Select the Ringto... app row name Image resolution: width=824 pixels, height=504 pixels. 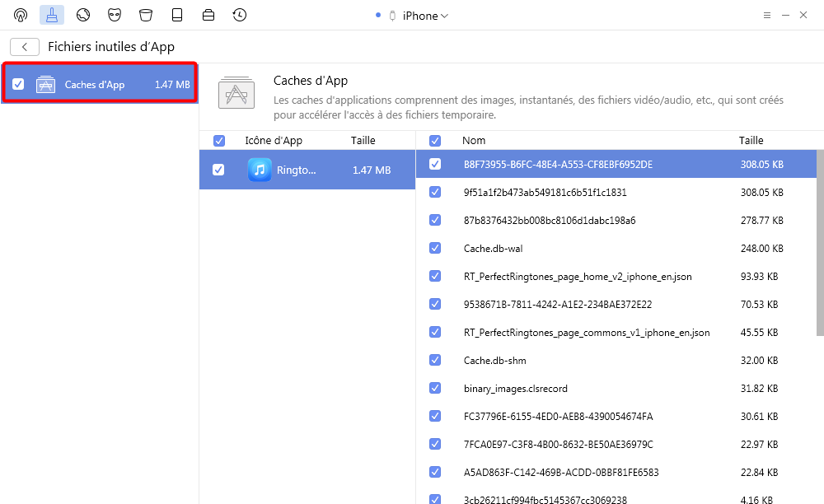tap(297, 170)
